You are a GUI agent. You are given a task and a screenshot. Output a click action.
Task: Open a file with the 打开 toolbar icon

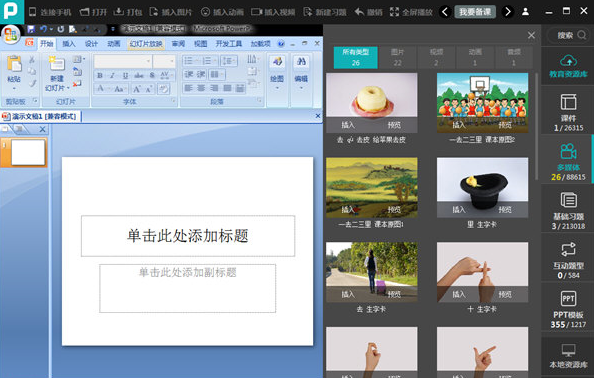point(84,12)
